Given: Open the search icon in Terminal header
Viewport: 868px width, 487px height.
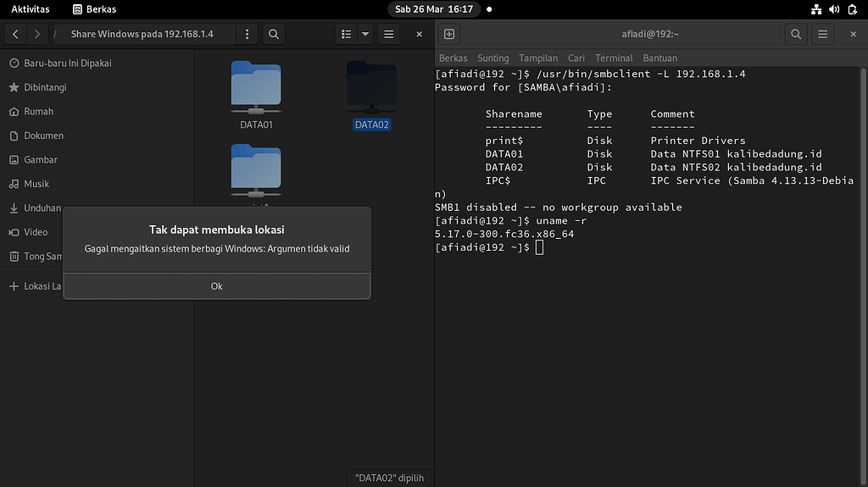Looking at the screenshot, I should coord(795,35).
